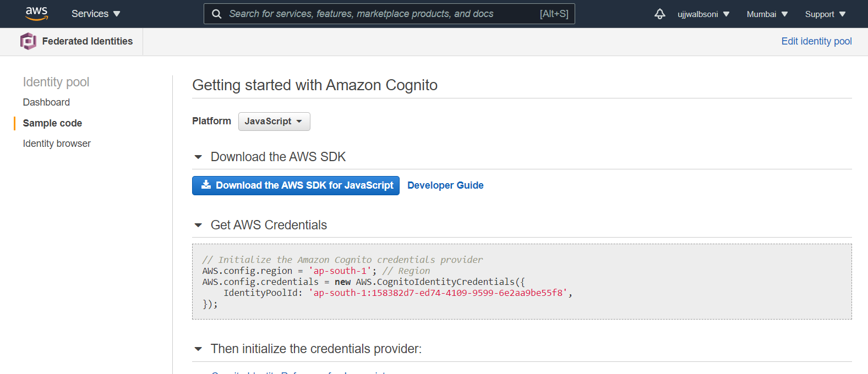Open the Mumbai region selector
Viewport: 868px width, 374px height.
pyautogui.click(x=767, y=14)
